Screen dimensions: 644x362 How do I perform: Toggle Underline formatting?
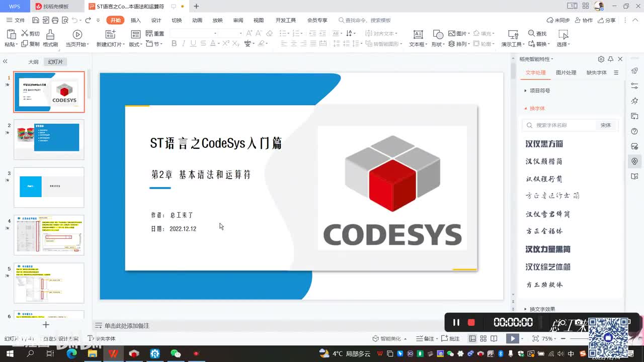point(193,44)
